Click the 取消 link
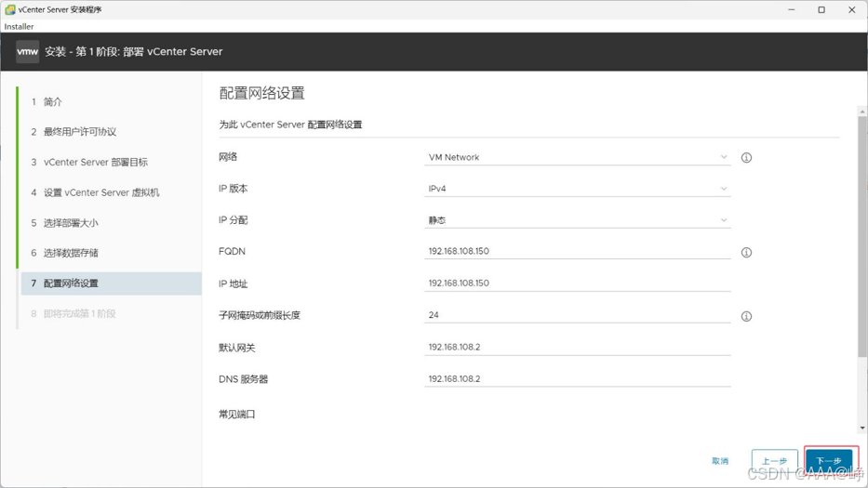 pos(720,461)
